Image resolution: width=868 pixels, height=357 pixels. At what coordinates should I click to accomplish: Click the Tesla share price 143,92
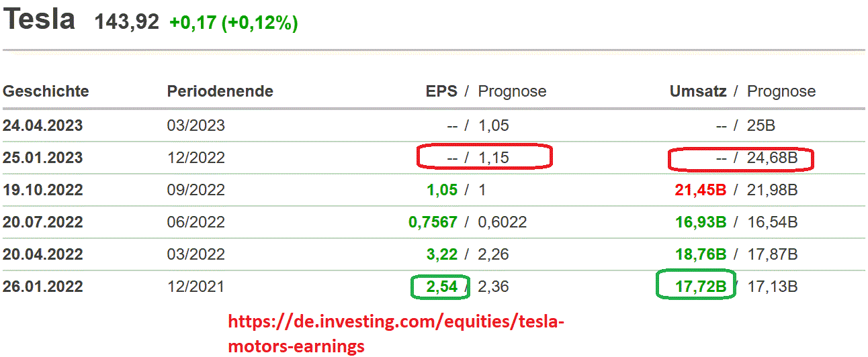point(127,22)
